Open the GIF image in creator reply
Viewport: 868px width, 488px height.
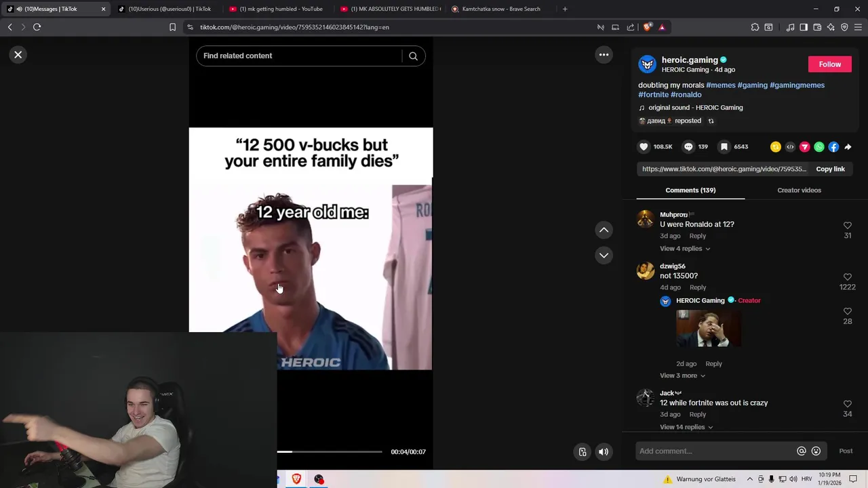tap(708, 329)
